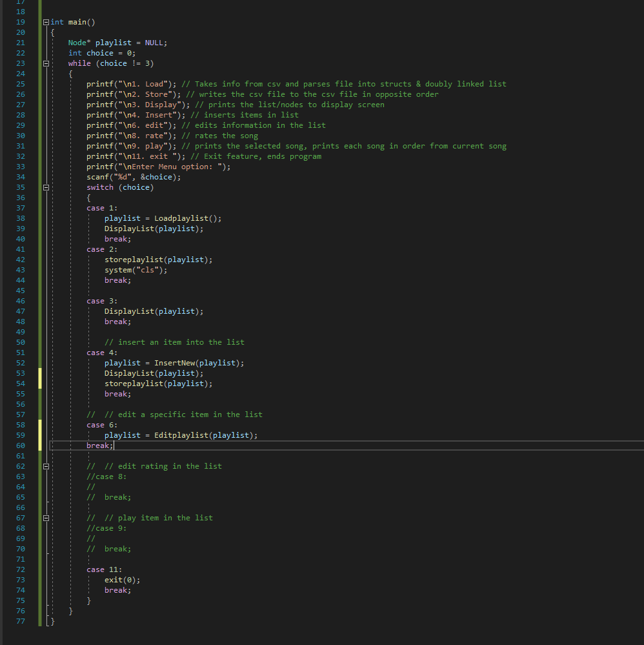Click the yellow change bar beside case 6
Image resolution: width=644 pixels, height=645 pixels.
coord(40,425)
